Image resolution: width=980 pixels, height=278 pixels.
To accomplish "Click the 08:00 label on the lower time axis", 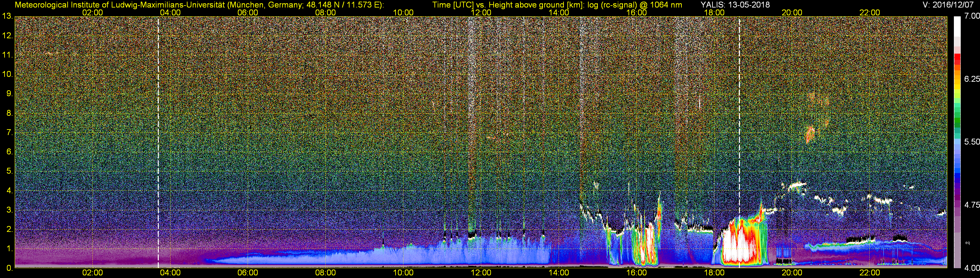I will [326, 273].
